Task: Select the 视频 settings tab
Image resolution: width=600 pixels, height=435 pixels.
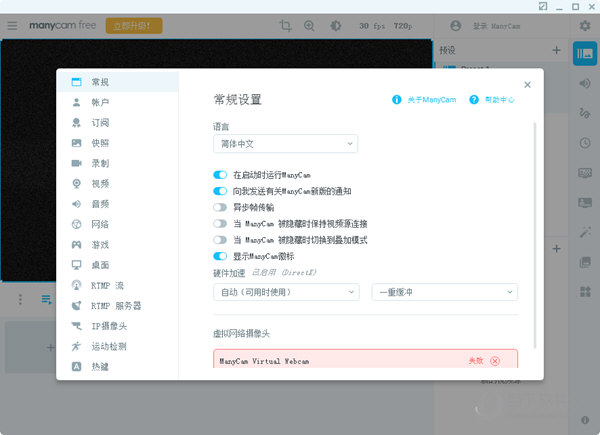Action: tap(117, 184)
